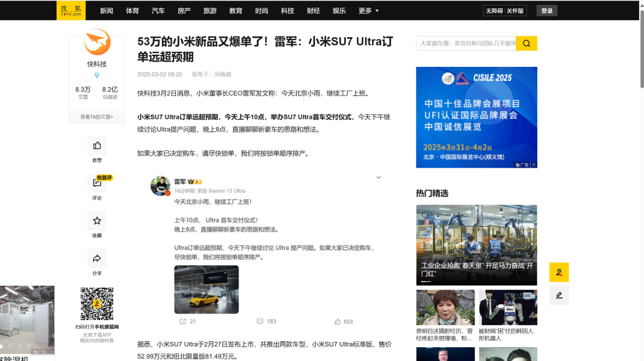Image resolution: width=644 pixels, height=361 pixels.
Task: Open the 体育 navigation tab
Action: [132, 11]
